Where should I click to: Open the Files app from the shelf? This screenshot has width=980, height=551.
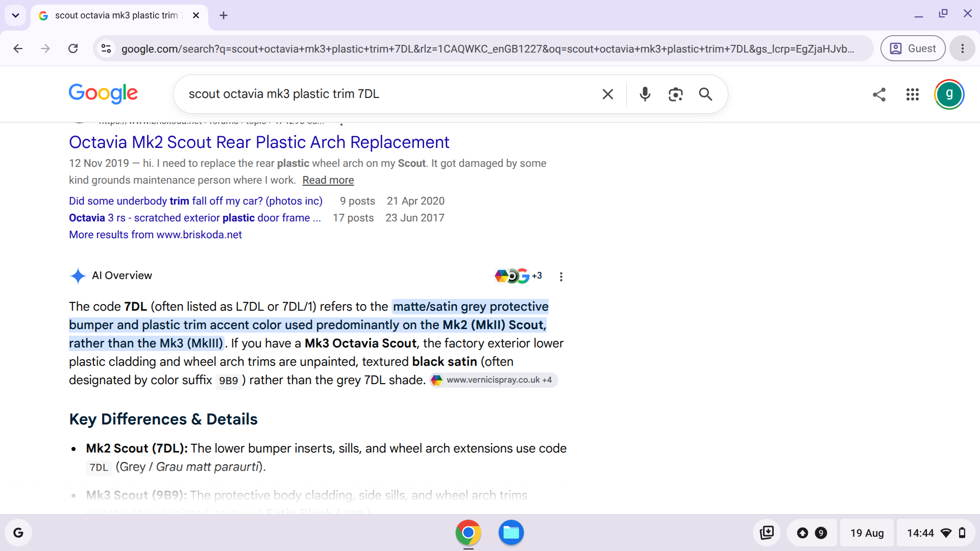511,533
